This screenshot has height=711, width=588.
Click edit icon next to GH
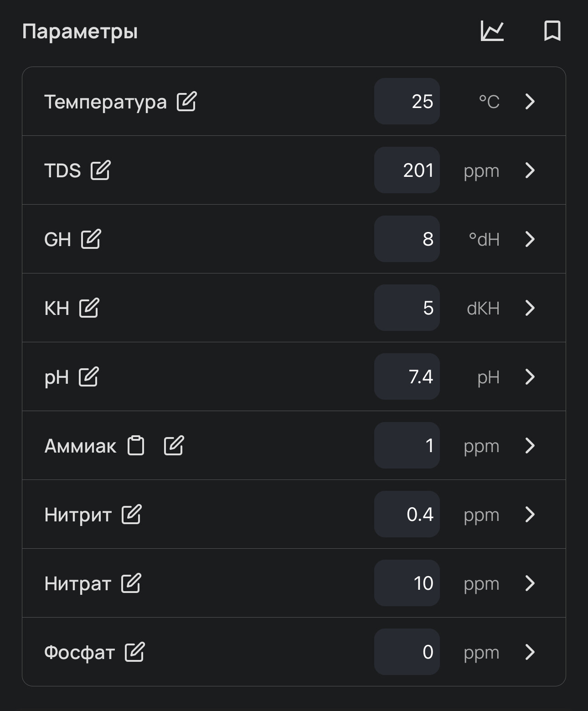click(x=91, y=239)
